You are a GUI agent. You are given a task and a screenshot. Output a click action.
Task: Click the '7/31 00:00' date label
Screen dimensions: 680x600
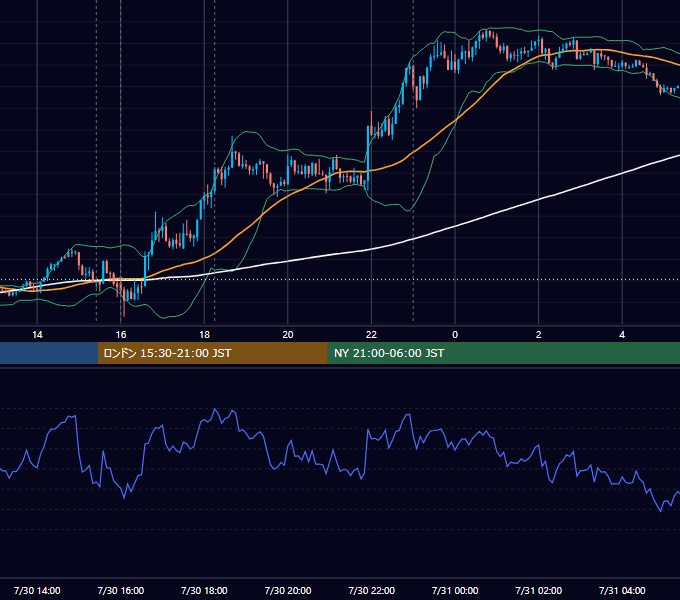click(x=455, y=590)
